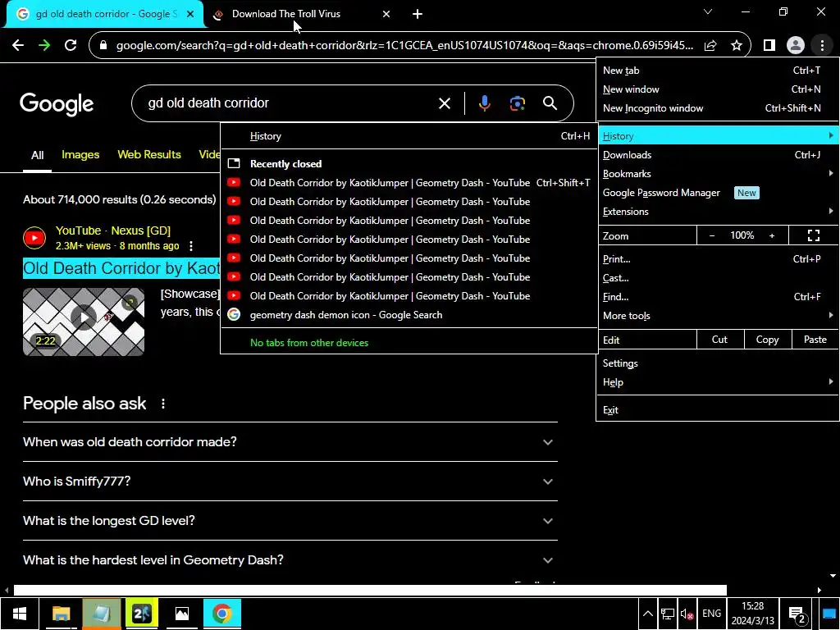Viewport: 840px width, 630px height.
Task: Switch to the All results tab
Action: (x=37, y=155)
